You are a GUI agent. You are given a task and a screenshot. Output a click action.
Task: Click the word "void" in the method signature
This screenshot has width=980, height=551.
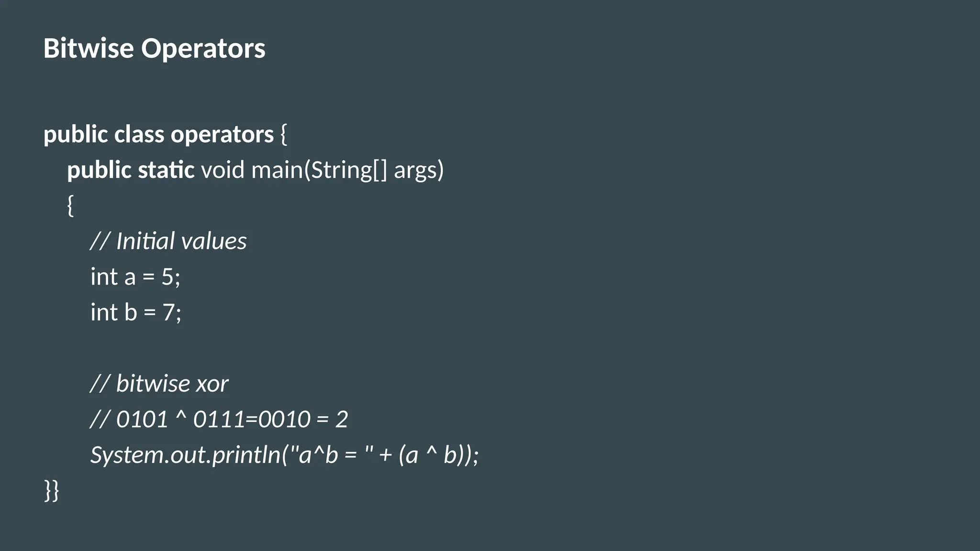[x=223, y=170]
